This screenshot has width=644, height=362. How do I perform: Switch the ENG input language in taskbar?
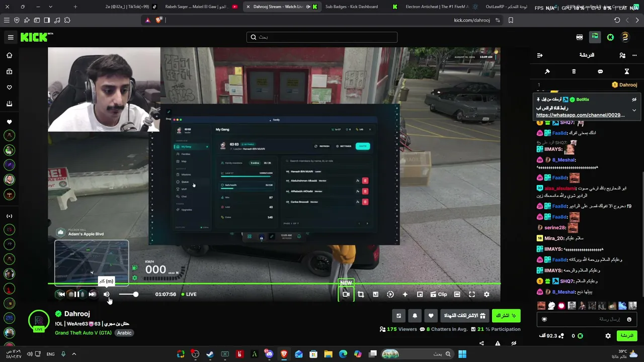click(x=50, y=354)
